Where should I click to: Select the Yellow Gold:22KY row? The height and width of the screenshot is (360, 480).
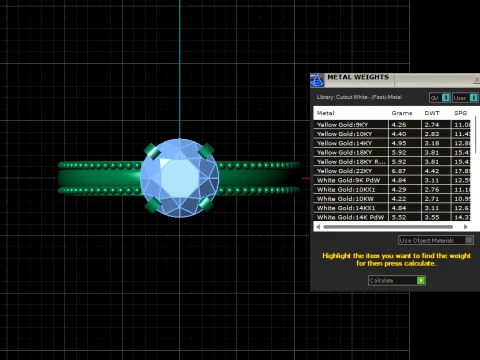point(392,171)
